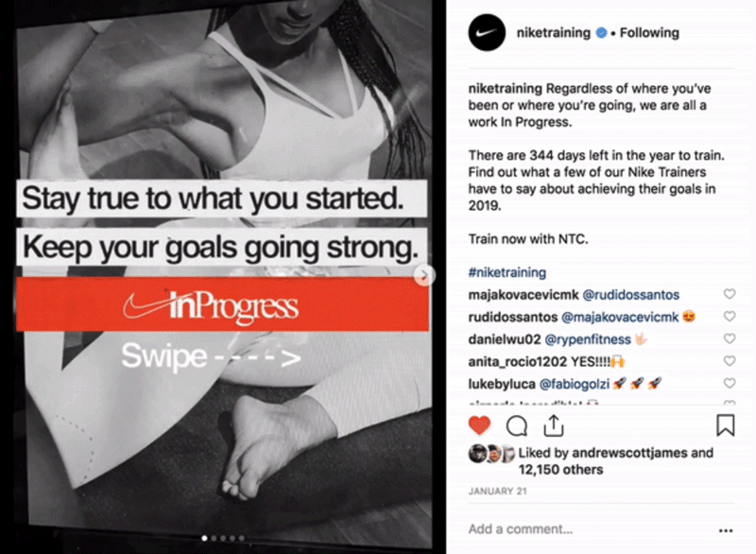Like rudidossantos' comment with its heart

tap(730, 317)
